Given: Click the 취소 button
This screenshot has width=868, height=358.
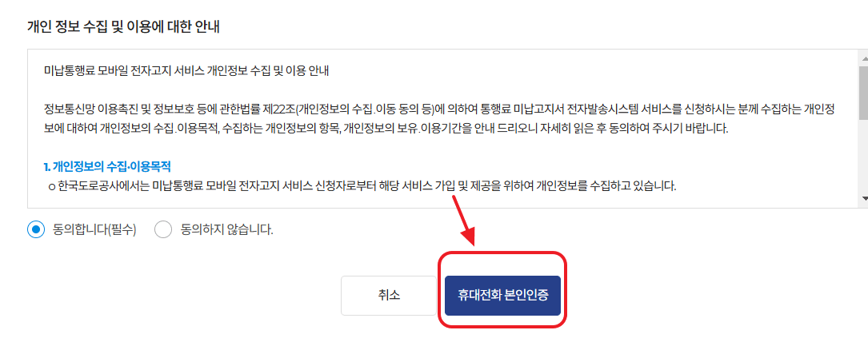Looking at the screenshot, I should [389, 296].
